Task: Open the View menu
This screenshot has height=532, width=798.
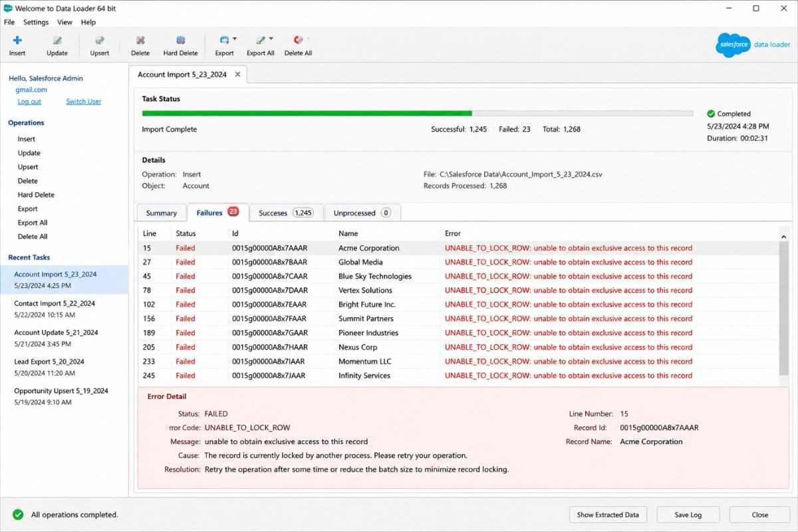Action: 65,22
